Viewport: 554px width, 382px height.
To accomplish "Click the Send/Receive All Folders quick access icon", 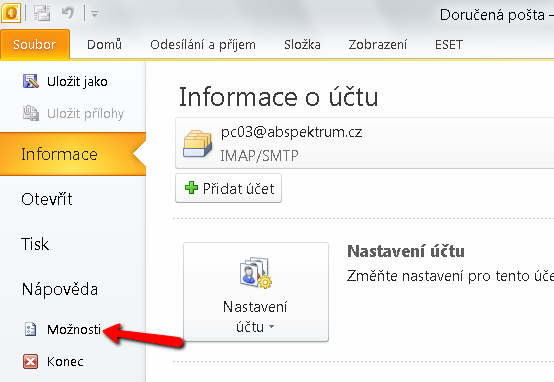I will click(x=42, y=13).
